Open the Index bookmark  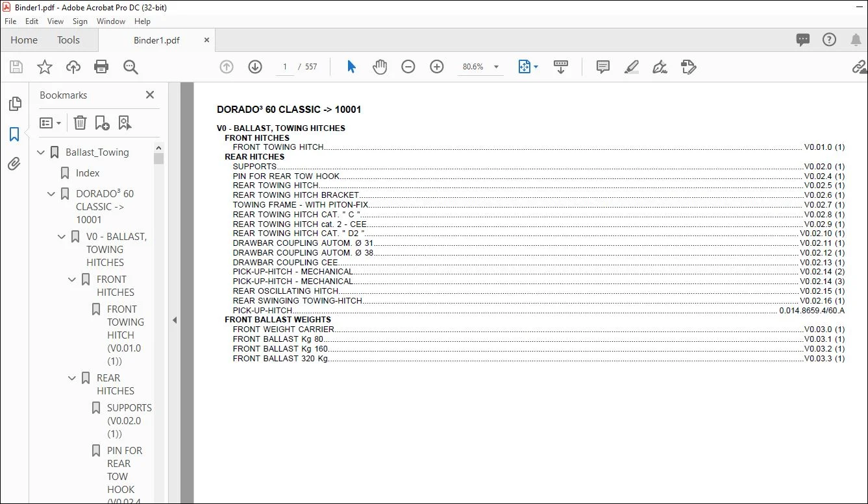88,173
